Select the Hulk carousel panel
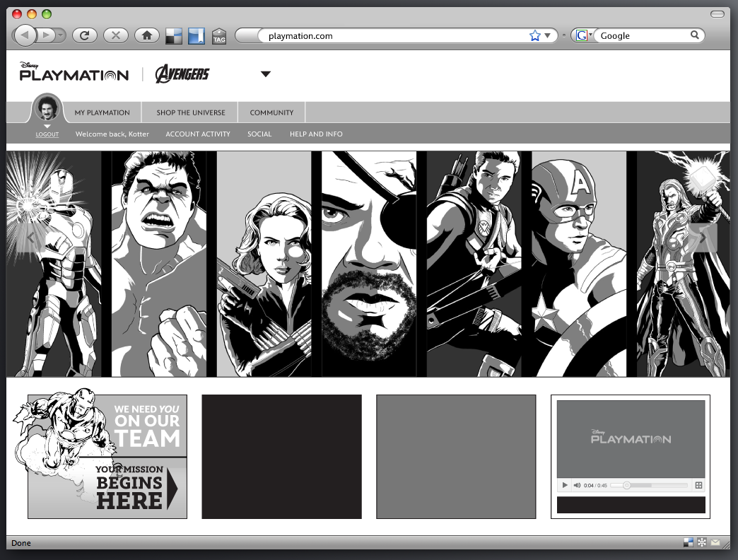The height and width of the screenshot is (560, 738). (x=158, y=264)
